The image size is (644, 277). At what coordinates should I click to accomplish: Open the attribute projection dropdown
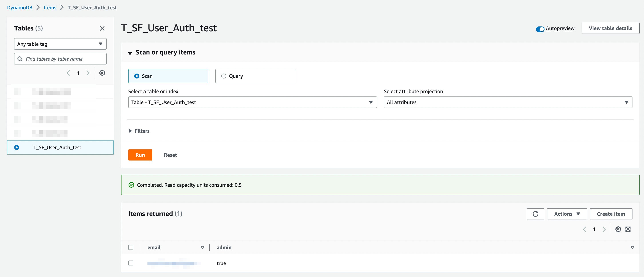(508, 102)
